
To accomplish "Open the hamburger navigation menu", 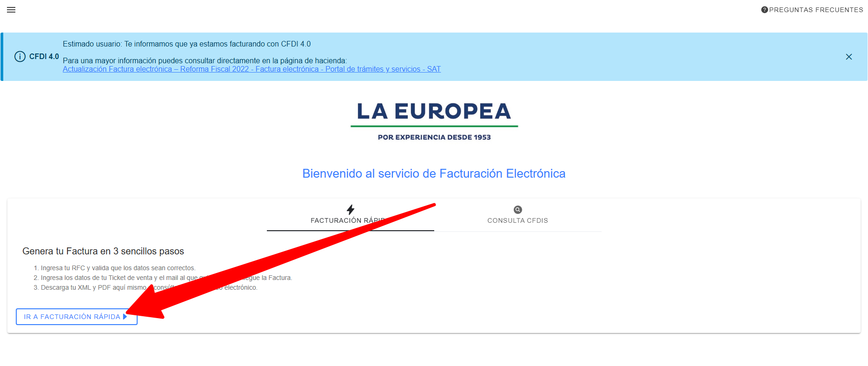I will [x=11, y=10].
